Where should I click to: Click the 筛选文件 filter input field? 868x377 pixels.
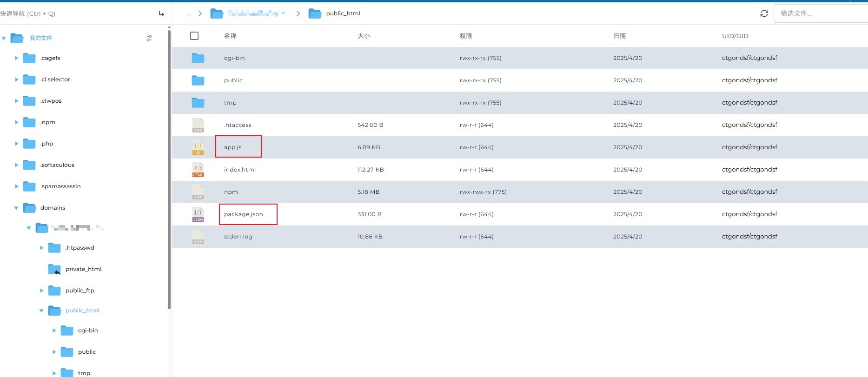(818, 13)
